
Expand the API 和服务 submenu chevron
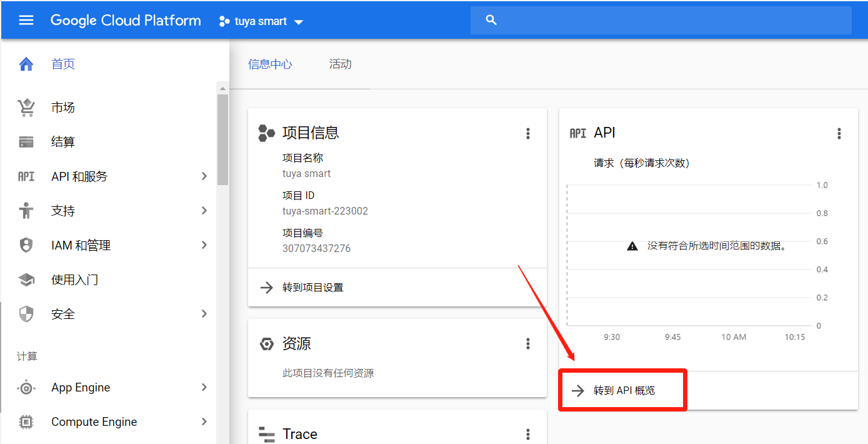[x=204, y=176]
